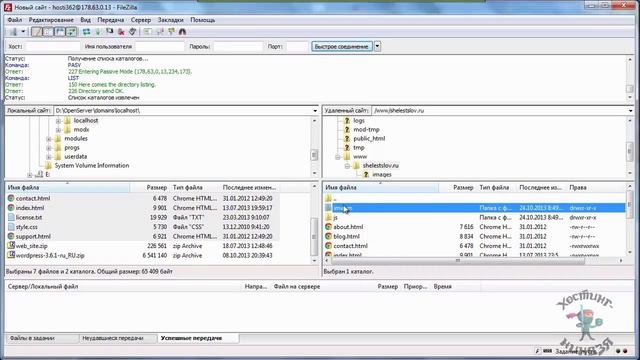Click the Быстрое соединение button
640x360 pixels.
(x=342, y=47)
